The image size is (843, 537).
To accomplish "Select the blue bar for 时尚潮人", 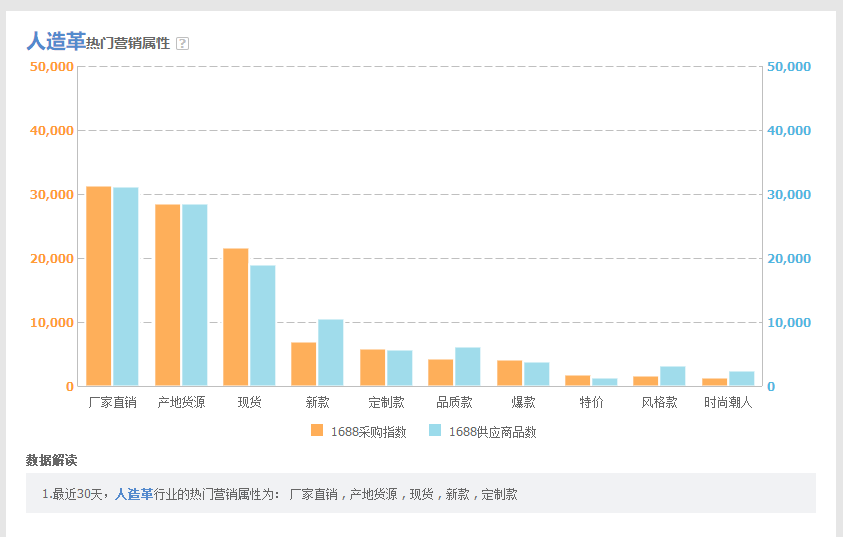I will click(x=741, y=379).
